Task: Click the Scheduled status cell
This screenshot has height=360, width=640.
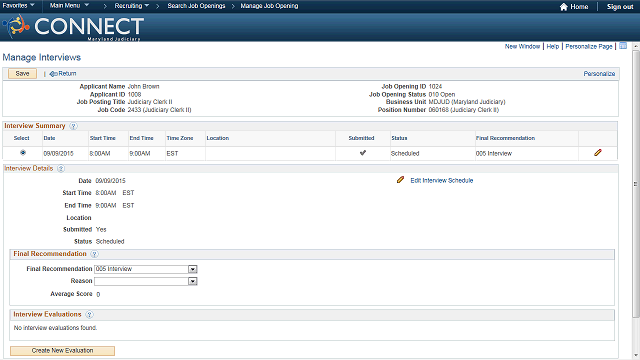Action: [405, 153]
